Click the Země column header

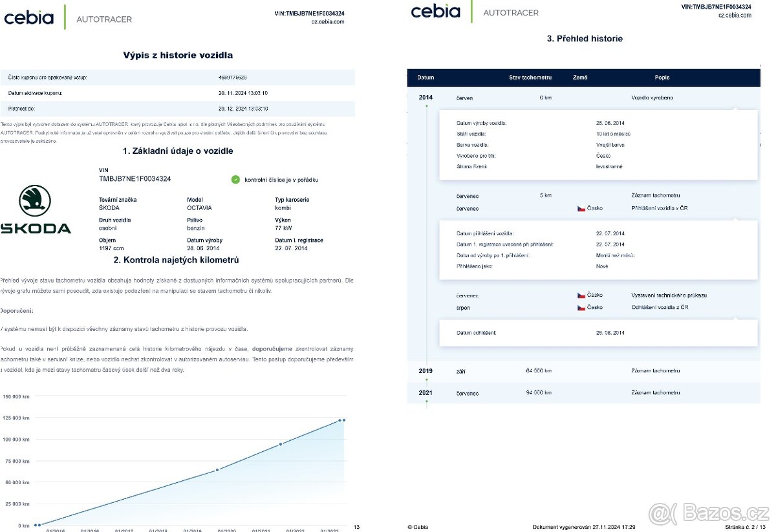coord(580,78)
